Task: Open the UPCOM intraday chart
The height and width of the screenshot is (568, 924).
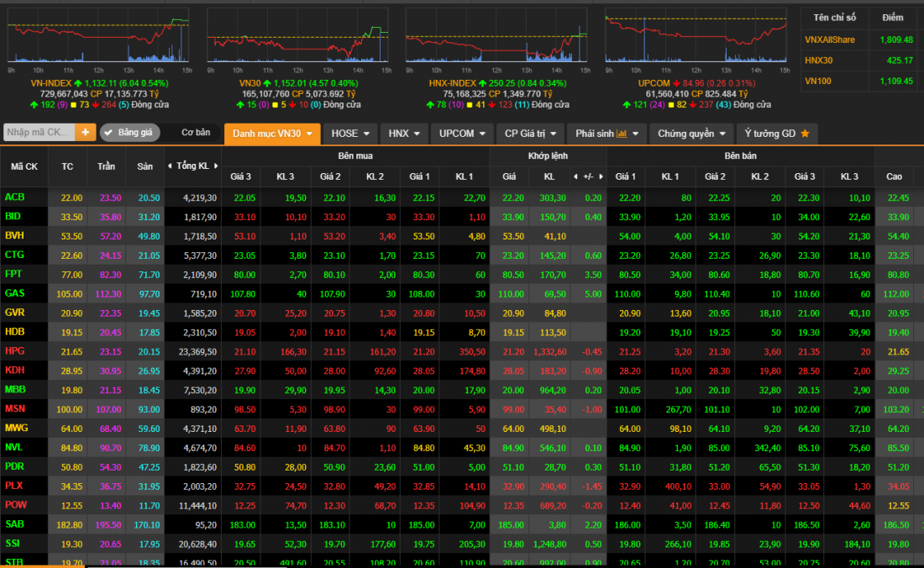Action: [696, 35]
